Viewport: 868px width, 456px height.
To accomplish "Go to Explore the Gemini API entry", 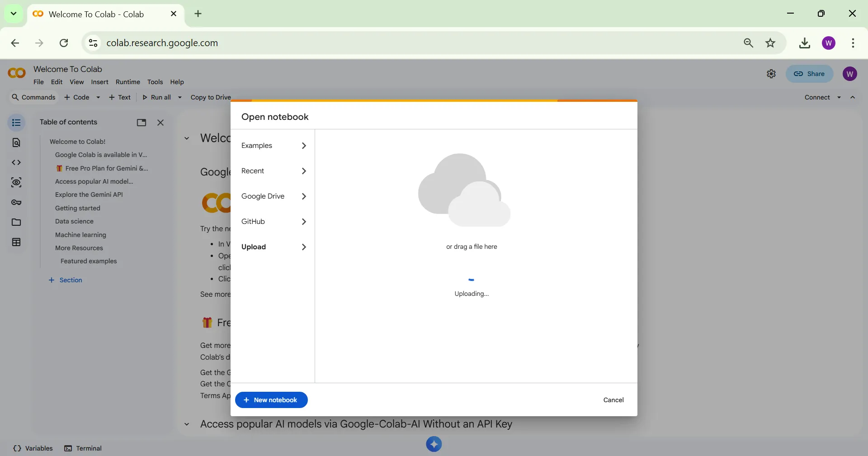I will (89, 195).
